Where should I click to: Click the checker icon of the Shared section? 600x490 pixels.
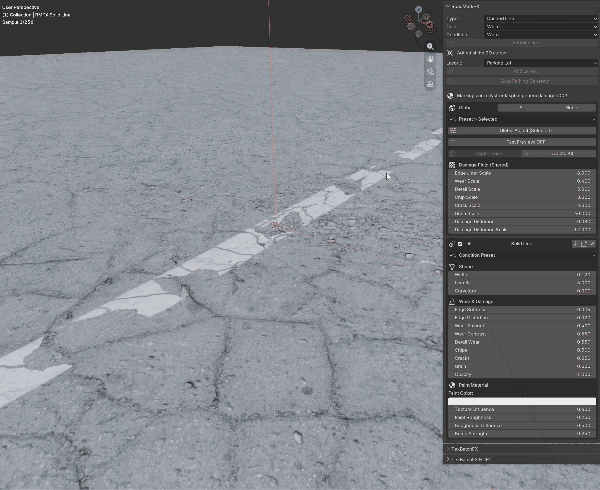(x=452, y=165)
